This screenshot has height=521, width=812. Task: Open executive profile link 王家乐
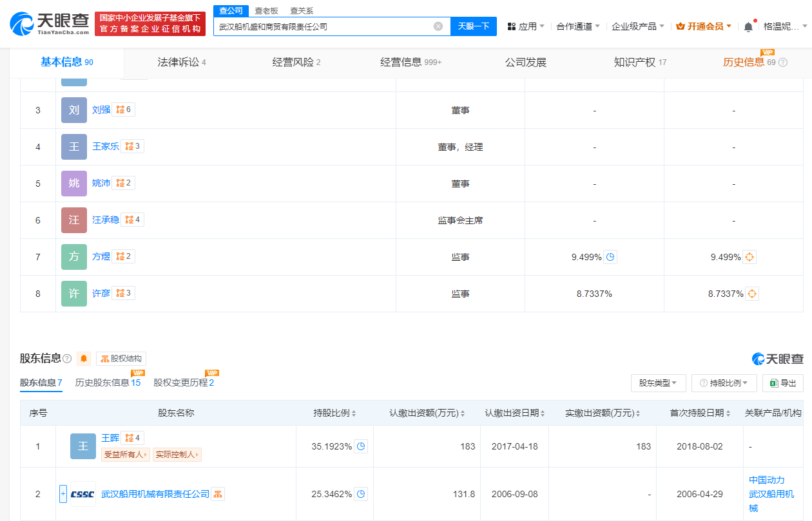(x=106, y=146)
